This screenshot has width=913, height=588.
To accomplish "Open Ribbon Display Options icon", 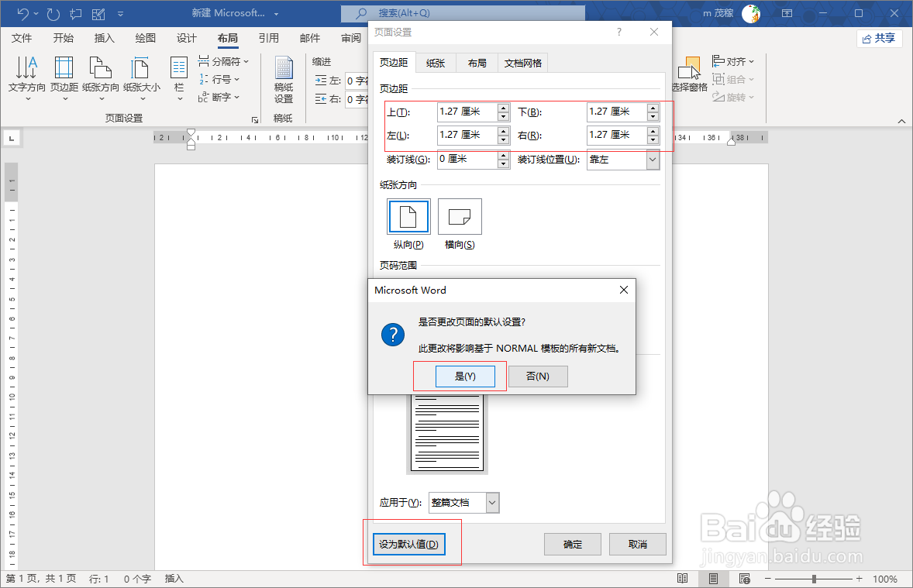I will (787, 13).
